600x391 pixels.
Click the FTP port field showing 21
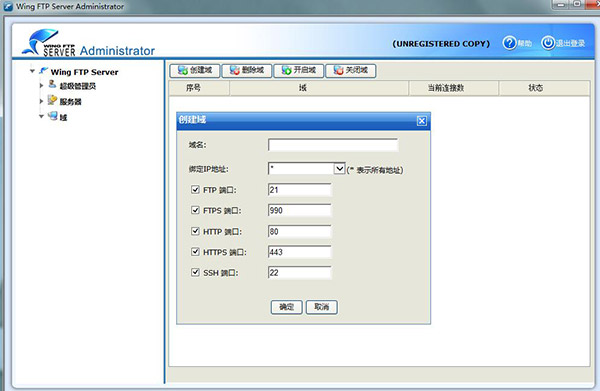(x=300, y=190)
